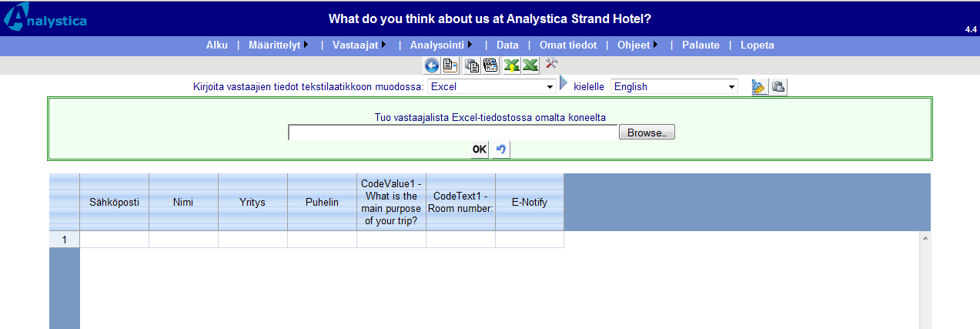Image resolution: width=980 pixels, height=329 pixels.
Task: Select the Yritys column header
Action: (x=253, y=202)
